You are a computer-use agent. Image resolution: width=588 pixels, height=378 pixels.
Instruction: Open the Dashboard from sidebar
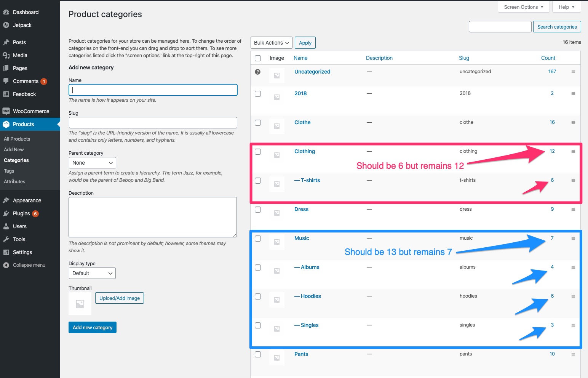coord(26,12)
